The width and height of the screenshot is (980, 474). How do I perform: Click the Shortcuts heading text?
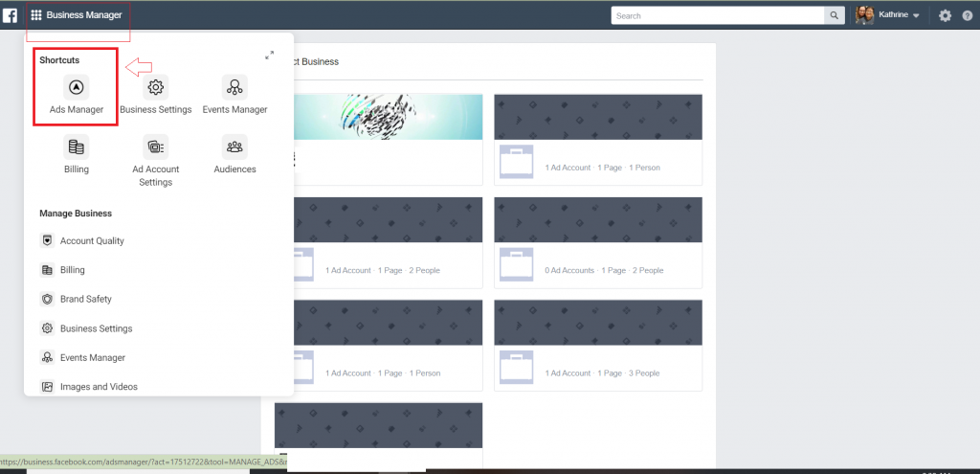click(x=59, y=60)
